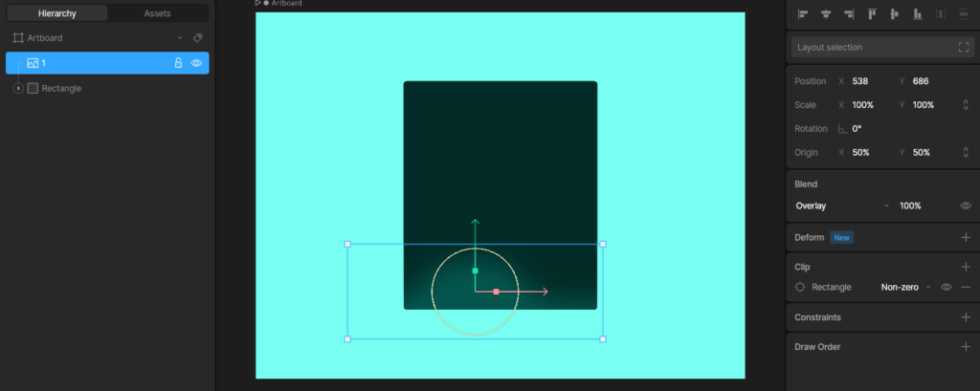The width and height of the screenshot is (980, 391).
Task: Align selection to top edge
Action: 872,14
